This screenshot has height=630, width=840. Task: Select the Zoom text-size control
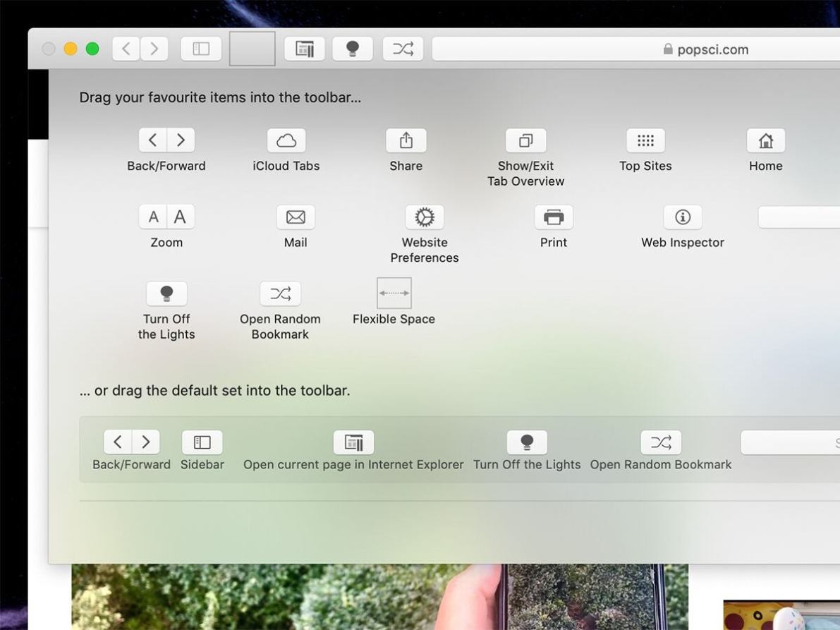pos(166,217)
